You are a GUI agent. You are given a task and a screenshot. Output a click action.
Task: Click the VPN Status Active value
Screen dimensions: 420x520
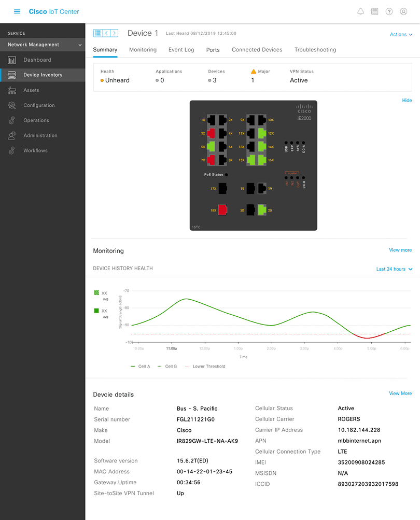[x=299, y=80]
